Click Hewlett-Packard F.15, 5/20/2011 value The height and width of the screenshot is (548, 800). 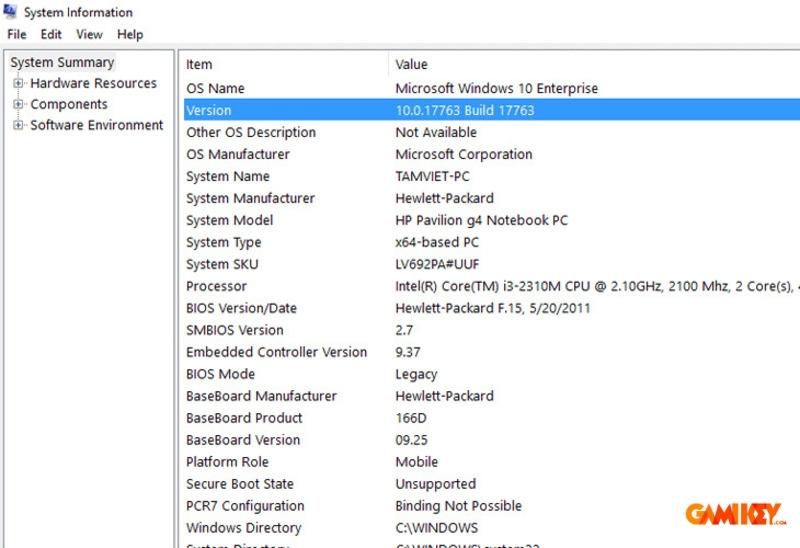[492, 308]
